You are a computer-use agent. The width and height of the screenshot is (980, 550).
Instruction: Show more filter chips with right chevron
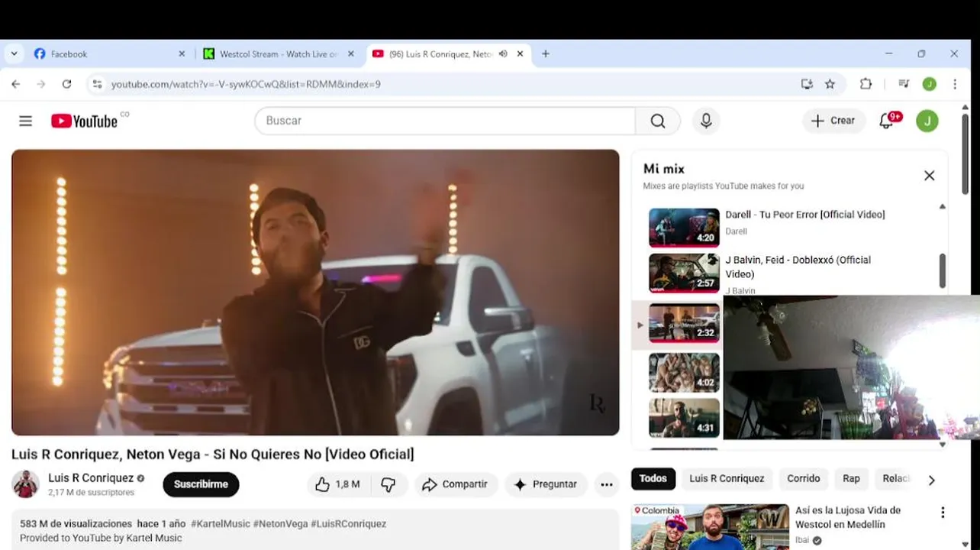pos(931,480)
